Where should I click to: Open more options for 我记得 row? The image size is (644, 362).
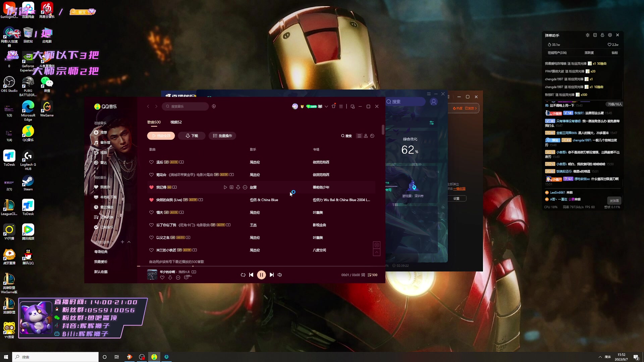click(x=245, y=187)
